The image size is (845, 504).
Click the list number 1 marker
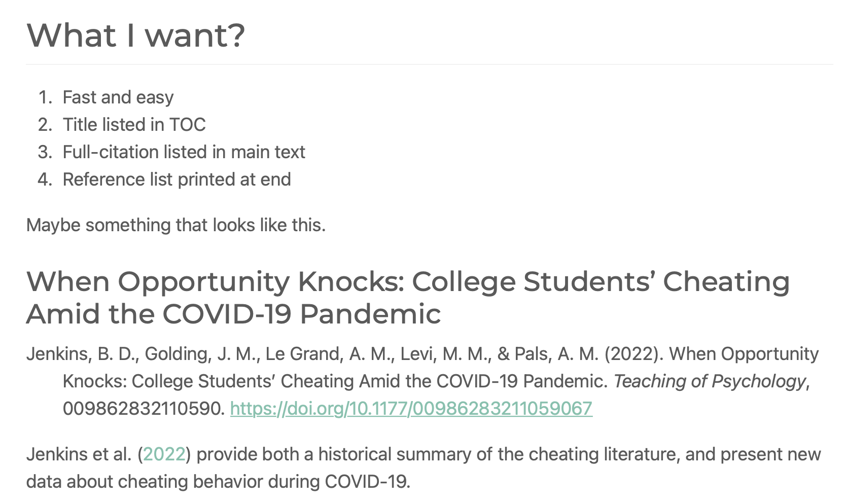(45, 97)
